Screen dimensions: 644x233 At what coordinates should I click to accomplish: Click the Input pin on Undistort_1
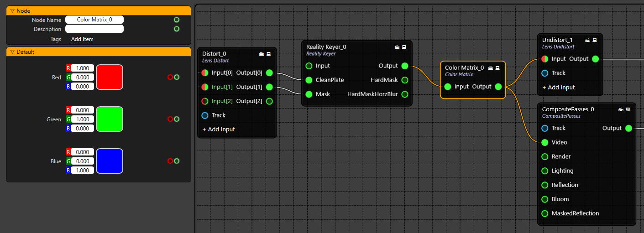(x=545, y=59)
